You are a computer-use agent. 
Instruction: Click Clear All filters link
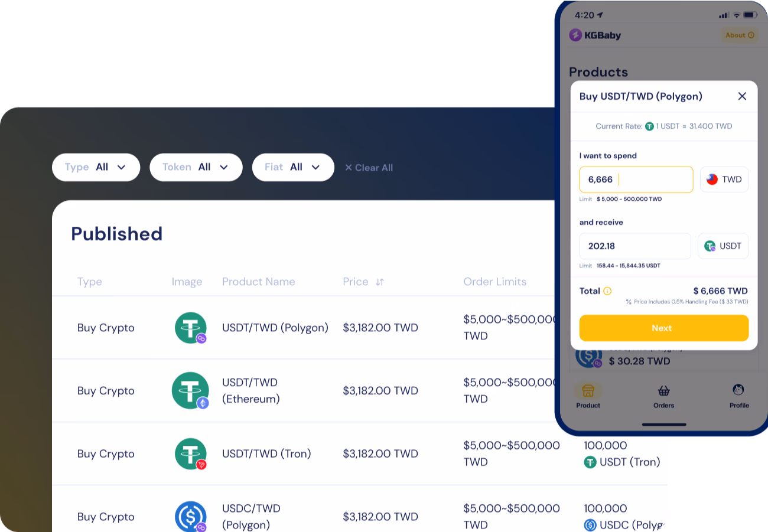369,168
